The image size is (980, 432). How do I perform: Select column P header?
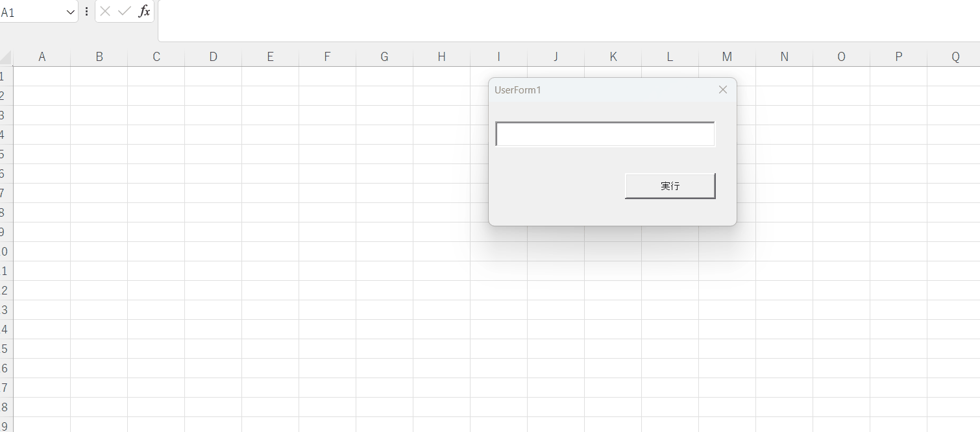[898, 56]
